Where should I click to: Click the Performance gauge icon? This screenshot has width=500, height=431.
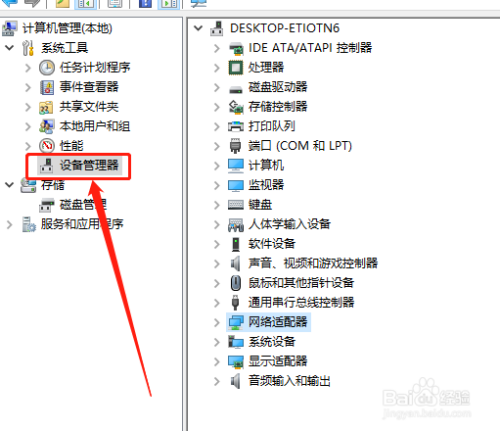point(47,146)
